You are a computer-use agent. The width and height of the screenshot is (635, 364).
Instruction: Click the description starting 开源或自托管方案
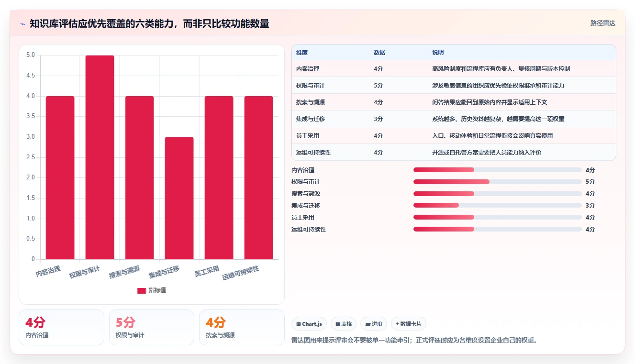coord(487,153)
